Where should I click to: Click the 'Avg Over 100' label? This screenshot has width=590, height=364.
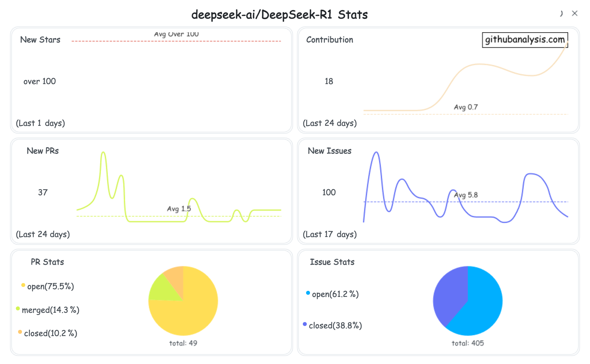[176, 34]
